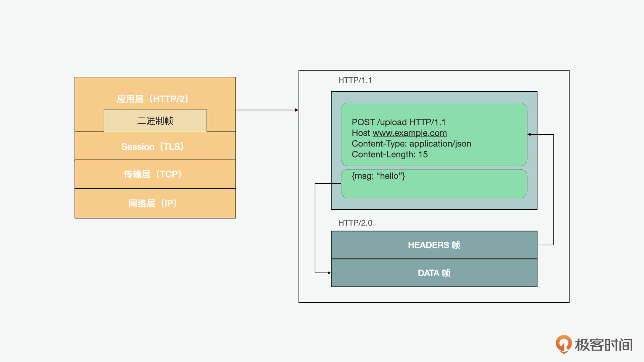Click the 网络层 (IP) layer block

point(153,203)
